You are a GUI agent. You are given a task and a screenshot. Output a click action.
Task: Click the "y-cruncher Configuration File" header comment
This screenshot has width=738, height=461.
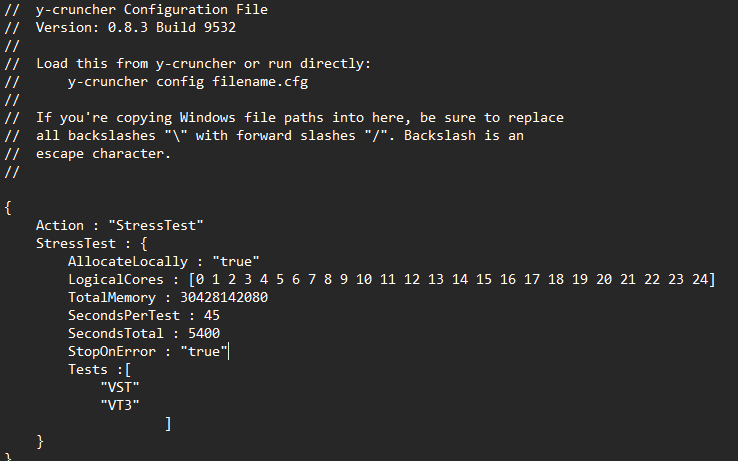click(x=152, y=9)
